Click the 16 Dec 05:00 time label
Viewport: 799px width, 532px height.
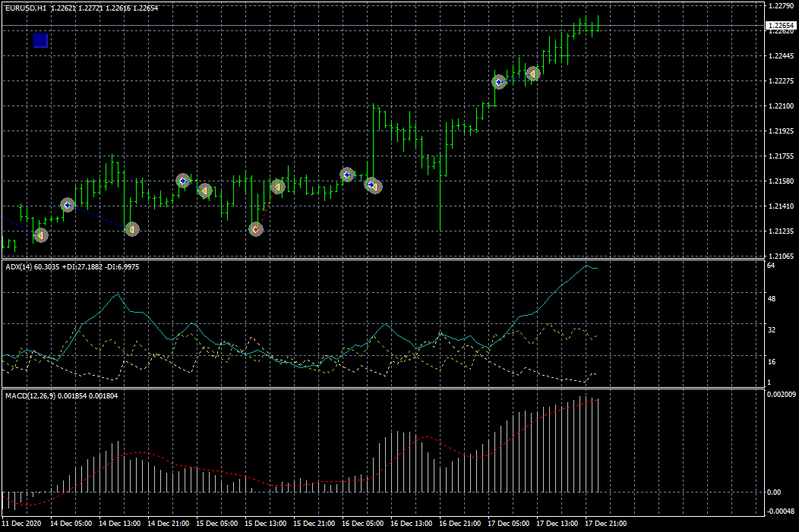pyautogui.click(x=363, y=524)
